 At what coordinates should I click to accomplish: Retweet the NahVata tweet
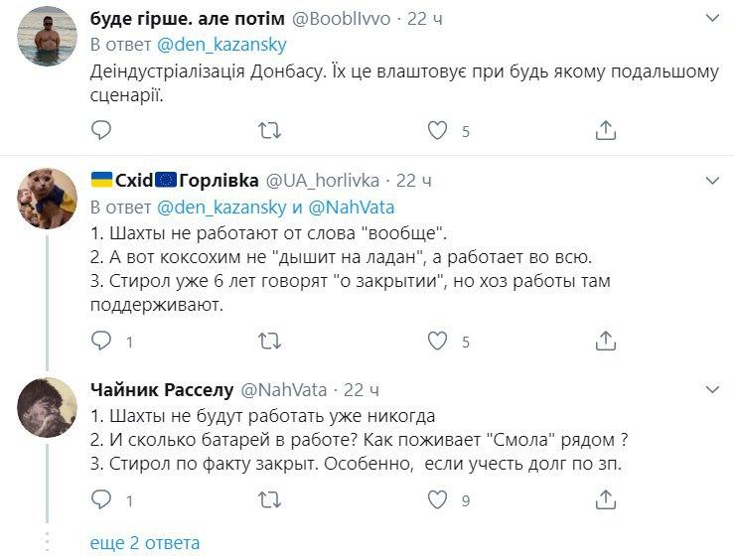tap(269, 499)
